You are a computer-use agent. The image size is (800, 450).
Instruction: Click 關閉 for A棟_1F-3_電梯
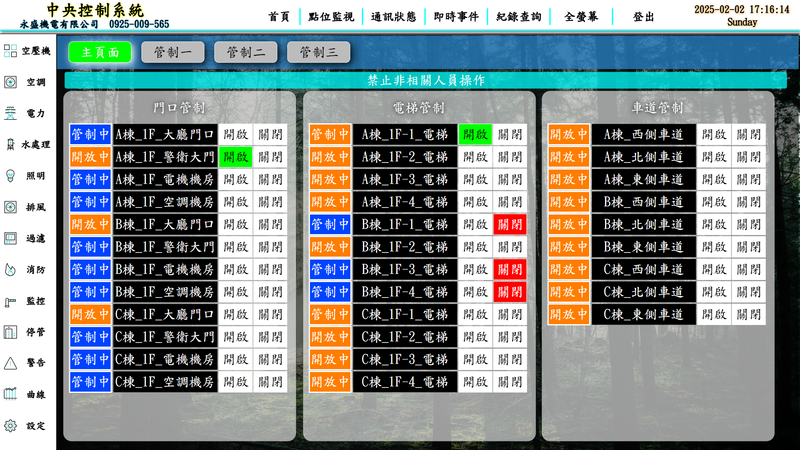tap(510, 180)
